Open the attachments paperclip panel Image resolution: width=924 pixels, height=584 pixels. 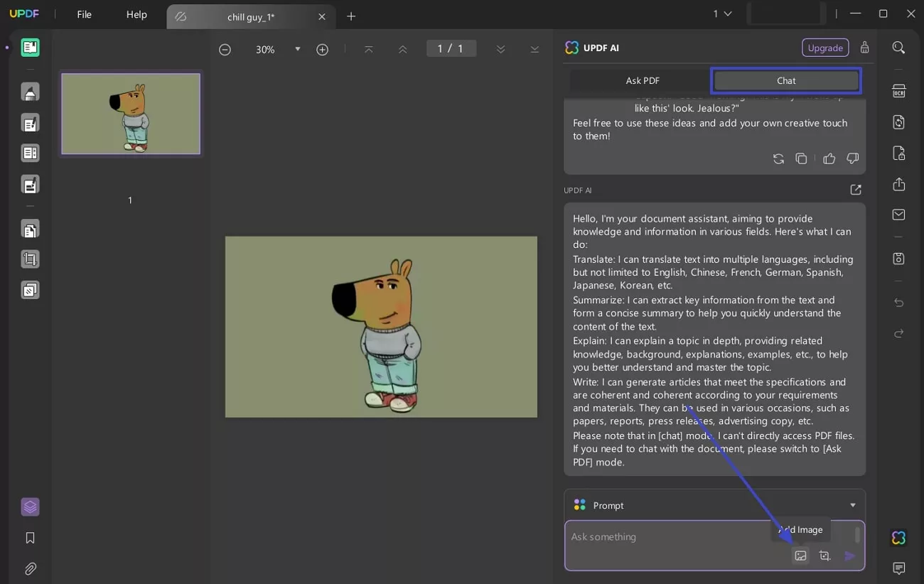point(30,568)
